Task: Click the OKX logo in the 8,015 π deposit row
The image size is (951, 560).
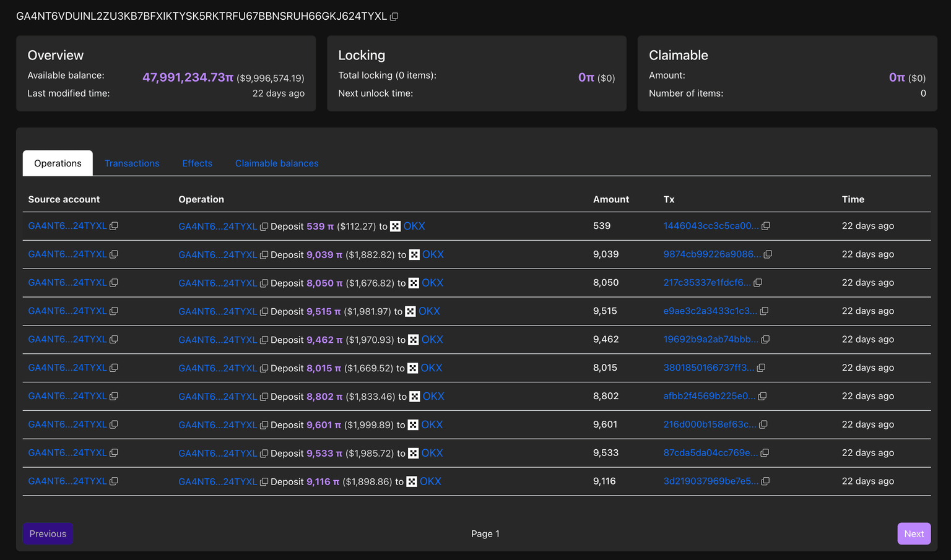Action: [412, 368]
